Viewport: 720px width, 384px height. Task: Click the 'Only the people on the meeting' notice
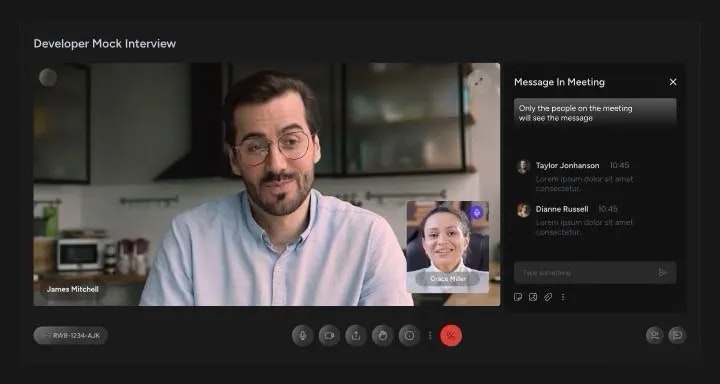(595, 113)
